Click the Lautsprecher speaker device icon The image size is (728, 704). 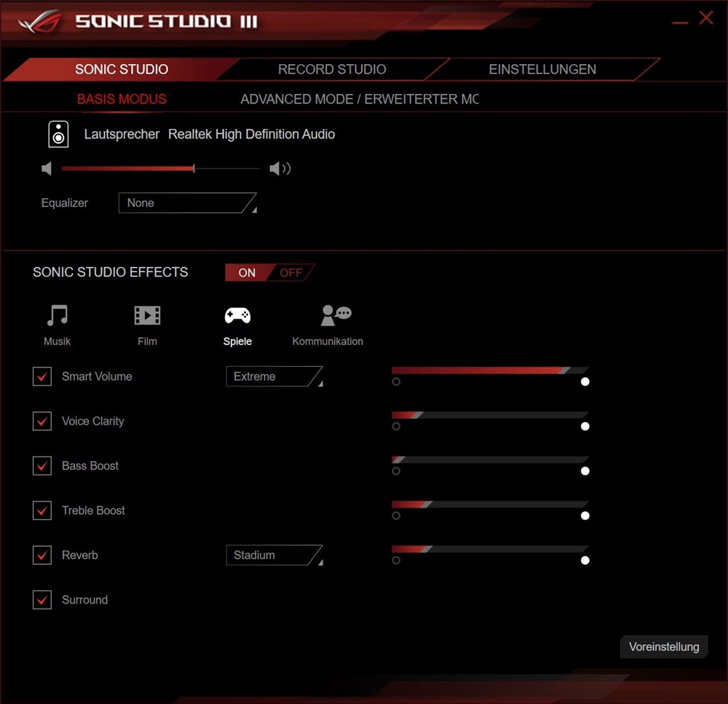[58, 134]
